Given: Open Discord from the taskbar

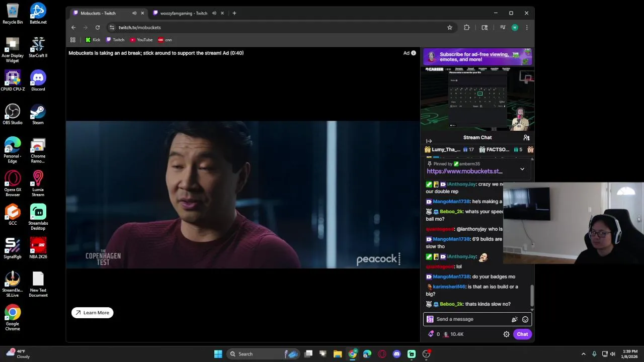Looking at the screenshot, I should point(396,354).
